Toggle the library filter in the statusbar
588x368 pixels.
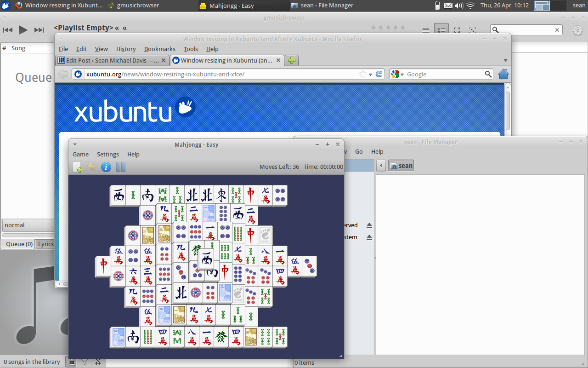[84, 362]
